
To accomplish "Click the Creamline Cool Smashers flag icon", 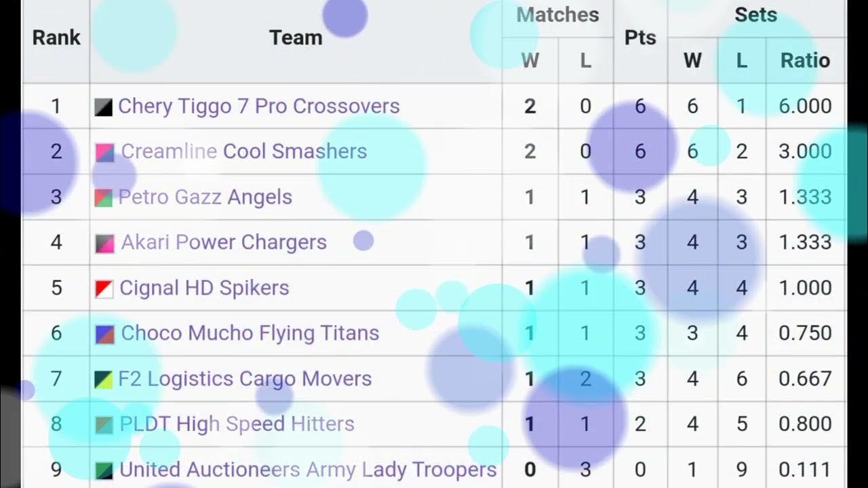I will point(105,152).
